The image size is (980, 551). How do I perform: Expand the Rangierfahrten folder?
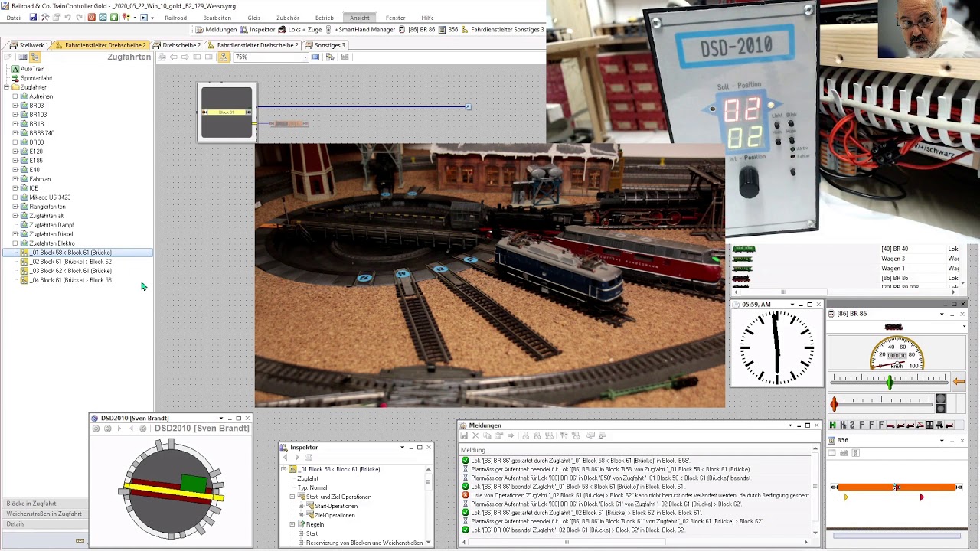coord(15,207)
